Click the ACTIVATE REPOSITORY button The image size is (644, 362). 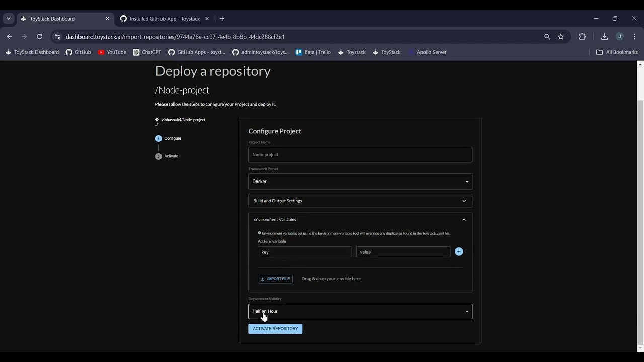click(x=275, y=329)
